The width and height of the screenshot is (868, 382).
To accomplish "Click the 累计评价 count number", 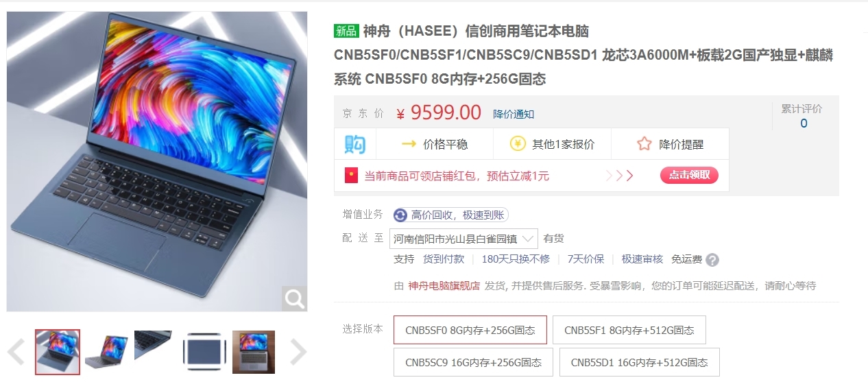I will tap(804, 123).
